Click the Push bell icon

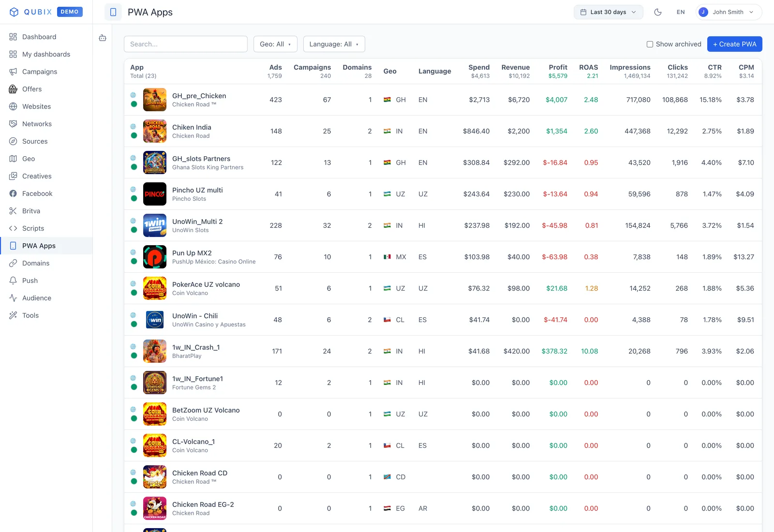pyautogui.click(x=13, y=281)
